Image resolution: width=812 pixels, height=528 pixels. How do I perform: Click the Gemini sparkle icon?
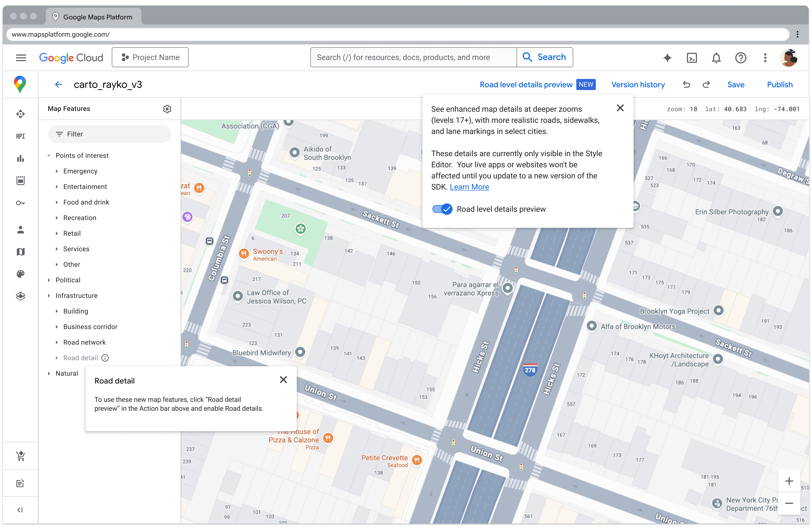[667, 58]
